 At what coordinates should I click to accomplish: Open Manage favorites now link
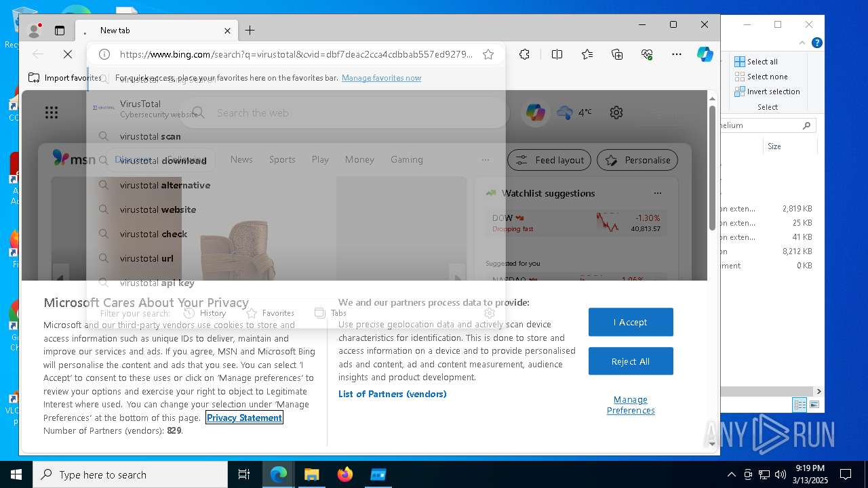tap(381, 78)
